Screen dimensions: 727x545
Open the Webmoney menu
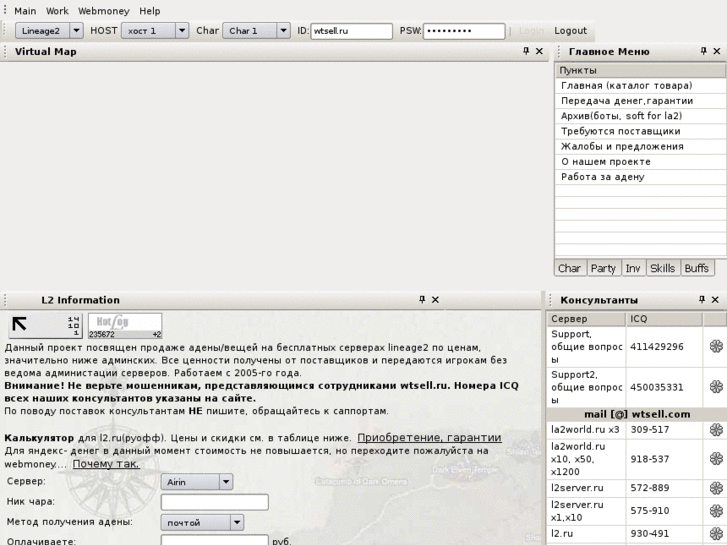(x=104, y=11)
